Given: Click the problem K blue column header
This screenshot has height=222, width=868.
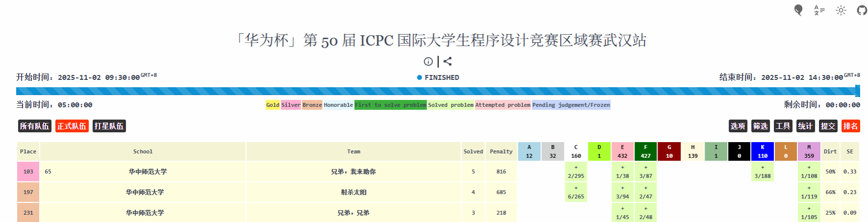Looking at the screenshot, I should (762, 151).
